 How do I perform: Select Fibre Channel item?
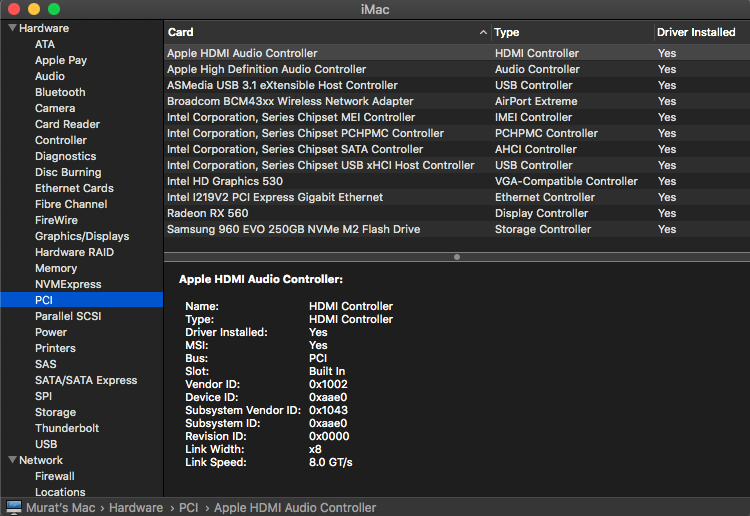71,204
